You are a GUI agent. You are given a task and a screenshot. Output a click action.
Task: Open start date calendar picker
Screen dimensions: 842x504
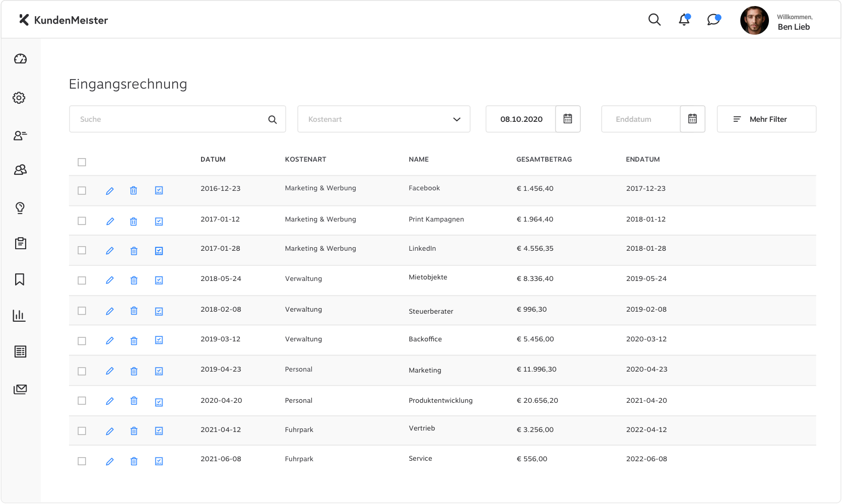point(568,119)
